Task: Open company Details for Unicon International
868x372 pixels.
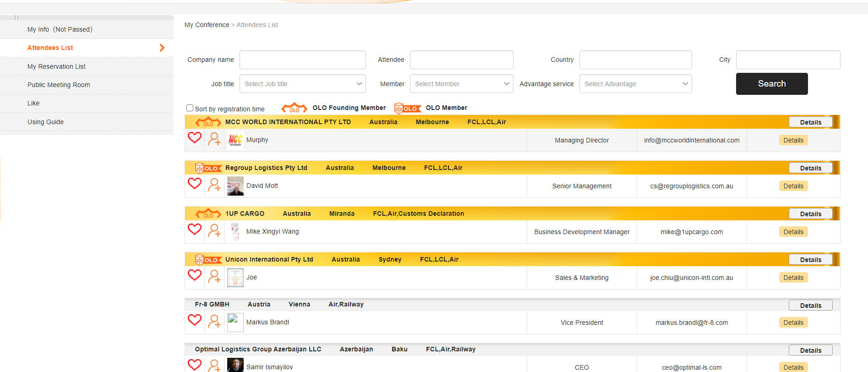Action: click(811, 260)
